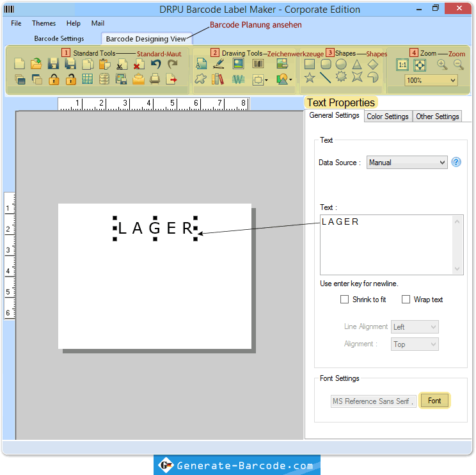This screenshot has height=475, width=476.
Task: Open the Help menu
Action: click(x=73, y=23)
